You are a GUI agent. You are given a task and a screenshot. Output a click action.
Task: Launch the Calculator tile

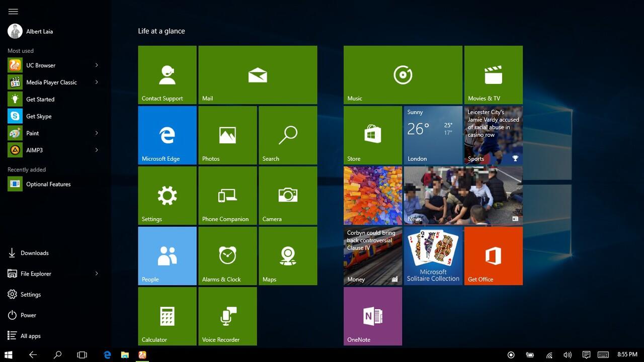[167, 316]
